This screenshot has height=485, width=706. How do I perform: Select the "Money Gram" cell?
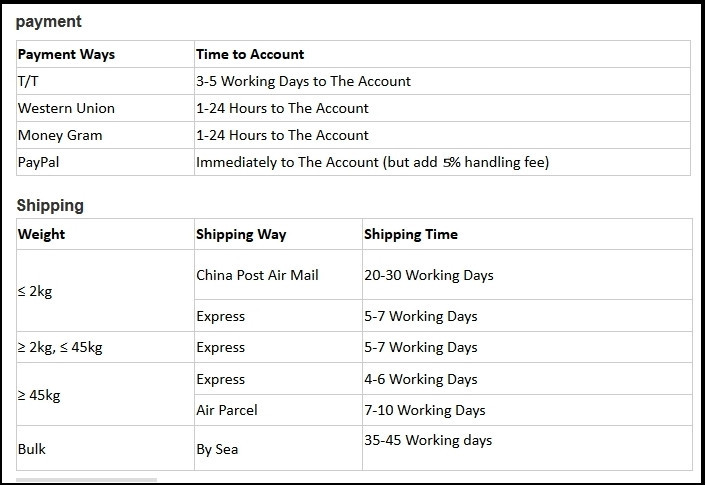[60, 135]
